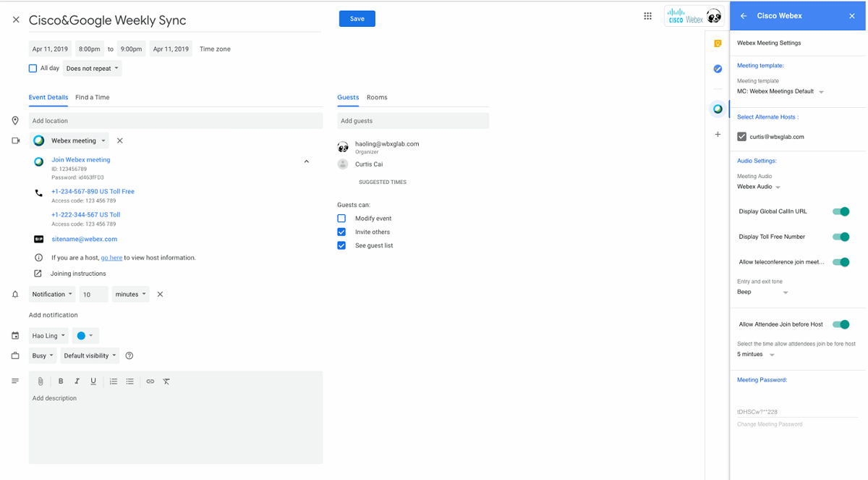Select the Cisco Webex add-on icon
Viewport: 868px width, 480px height.
pos(717,109)
